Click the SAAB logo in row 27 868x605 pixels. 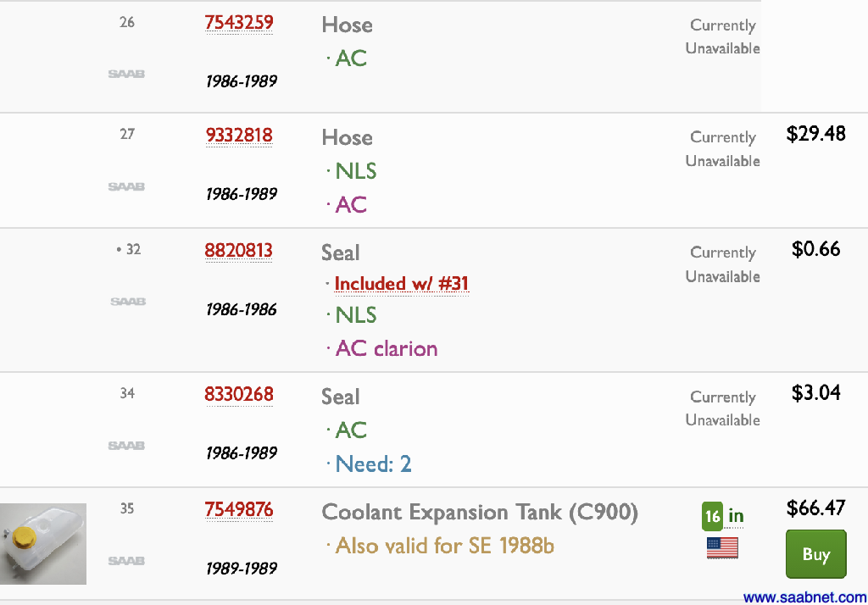pyautogui.click(x=126, y=187)
